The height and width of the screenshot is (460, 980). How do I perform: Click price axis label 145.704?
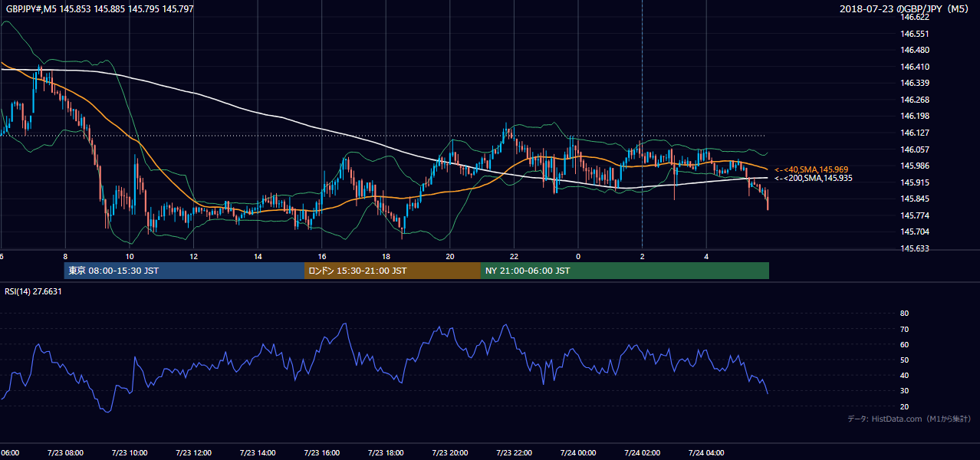click(x=916, y=232)
